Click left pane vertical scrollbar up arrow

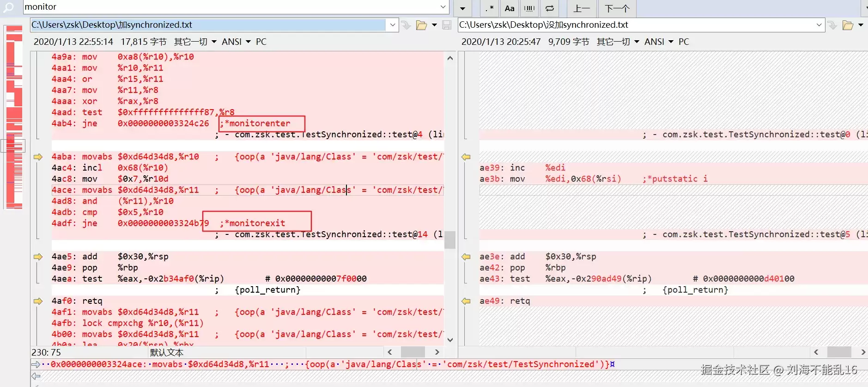click(450, 58)
